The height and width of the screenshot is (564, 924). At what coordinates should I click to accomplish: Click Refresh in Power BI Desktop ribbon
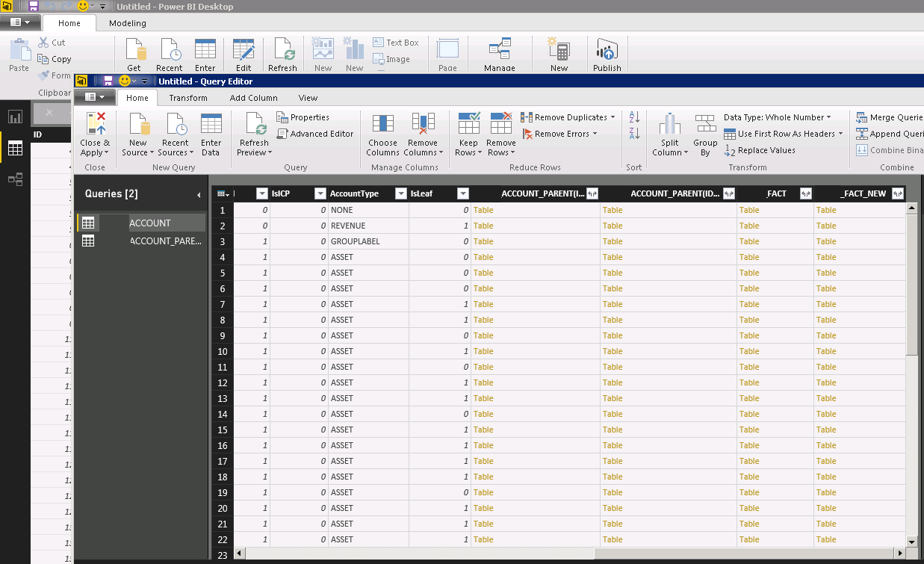point(282,55)
